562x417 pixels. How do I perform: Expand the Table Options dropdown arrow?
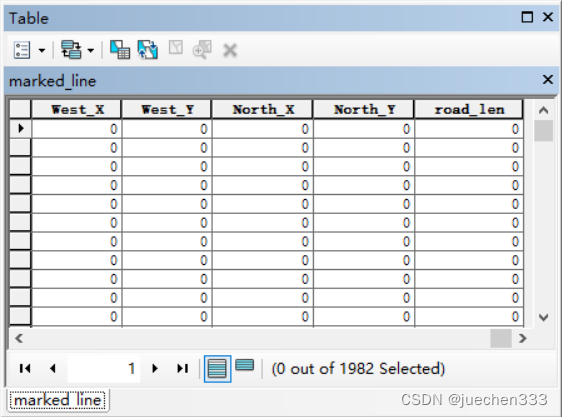point(42,50)
